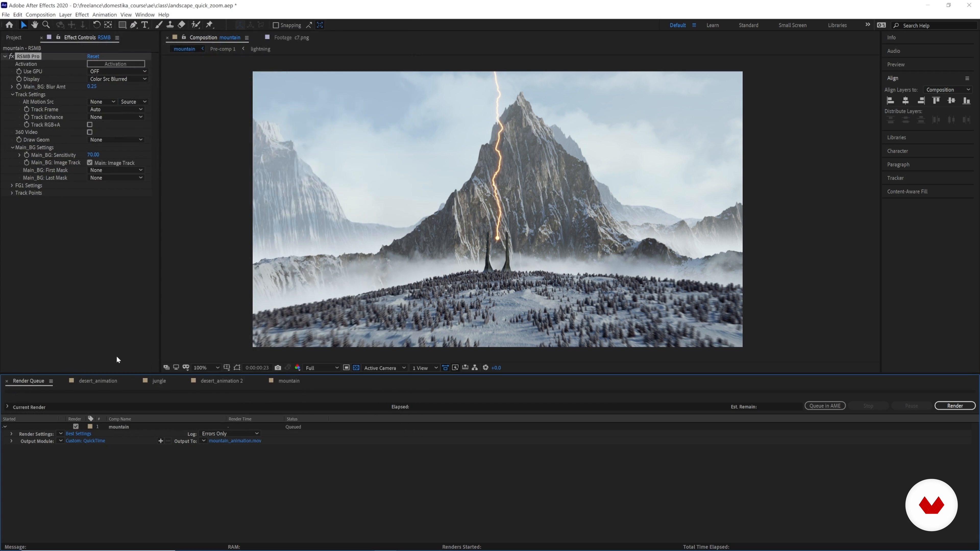The width and height of the screenshot is (980, 551).
Task: Open the resolution Full dropdown
Action: (322, 368)
